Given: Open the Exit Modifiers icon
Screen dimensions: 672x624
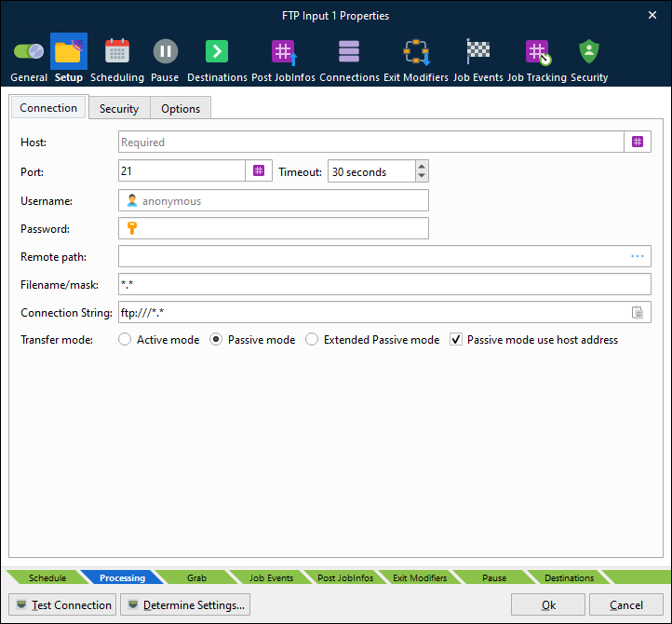Looking at the screenshot, I should (416, 52).
